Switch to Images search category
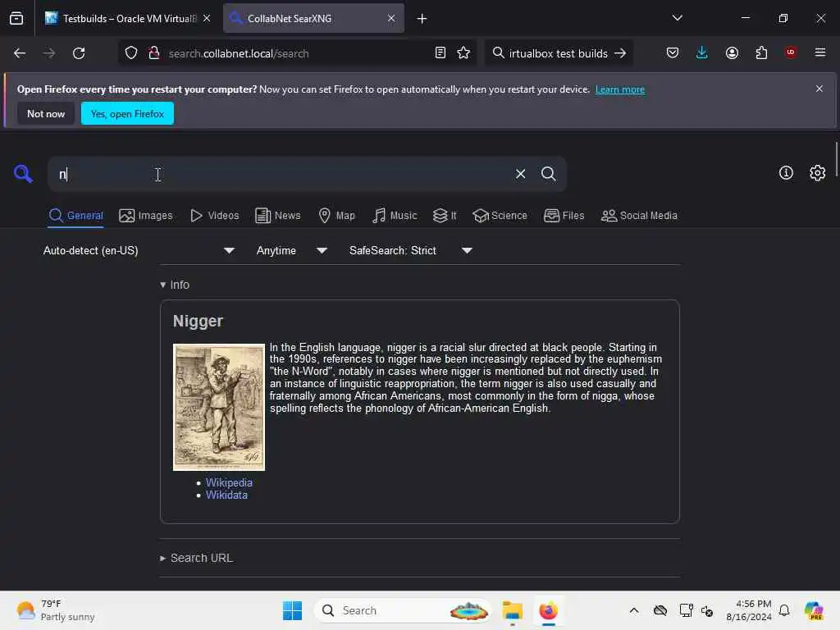This screenshot has width=840, height=630. click(146, 216)
